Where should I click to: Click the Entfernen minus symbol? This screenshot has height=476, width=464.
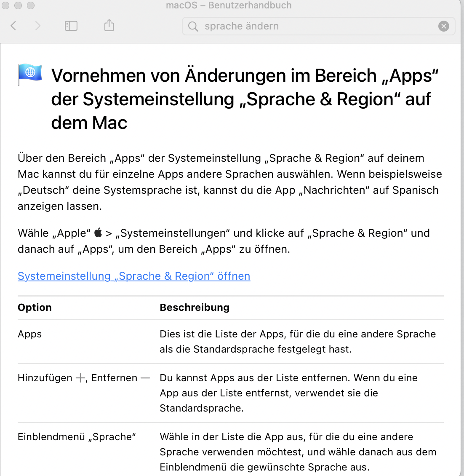tap(145, 378)
